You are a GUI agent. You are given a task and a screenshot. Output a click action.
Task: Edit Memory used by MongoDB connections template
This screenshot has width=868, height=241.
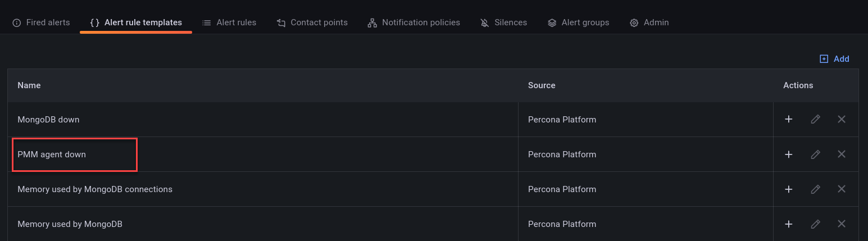click(x=815, y=189)
